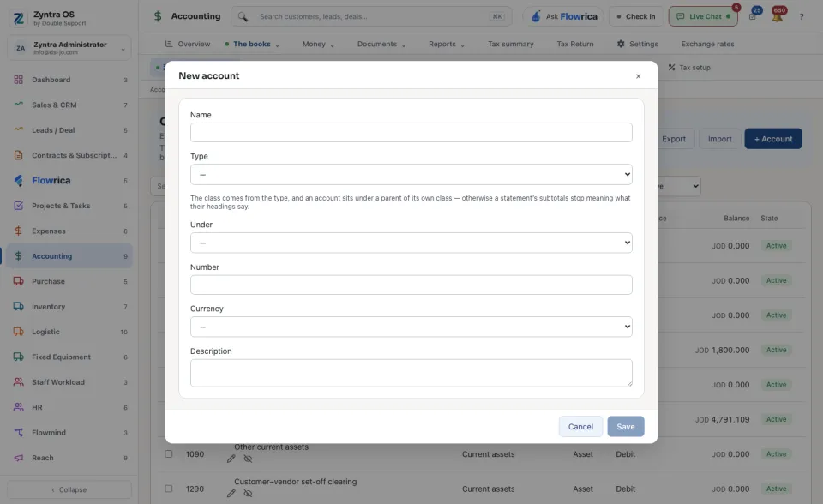The image size is (823, 504).
Task: Open Reach sidebar icon
Action: (18, 458)
